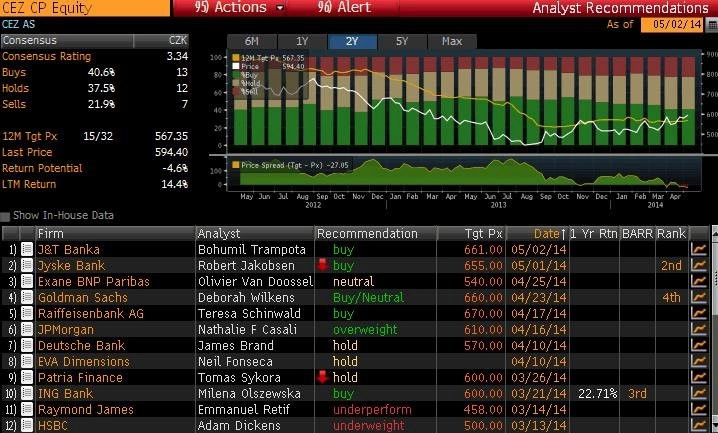
Task: Open report document icon for ING Bank
Action: point(27,394)
